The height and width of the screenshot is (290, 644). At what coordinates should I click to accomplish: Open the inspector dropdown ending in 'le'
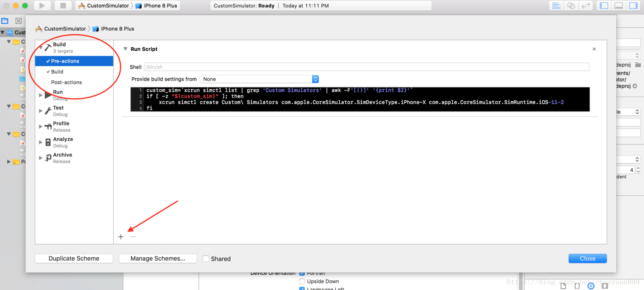tap(628, 112)
